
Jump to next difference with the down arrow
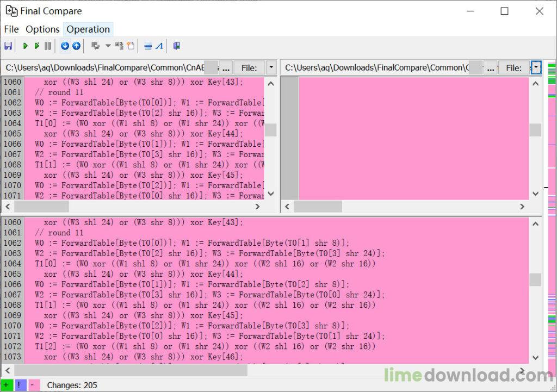coord(65,46)
